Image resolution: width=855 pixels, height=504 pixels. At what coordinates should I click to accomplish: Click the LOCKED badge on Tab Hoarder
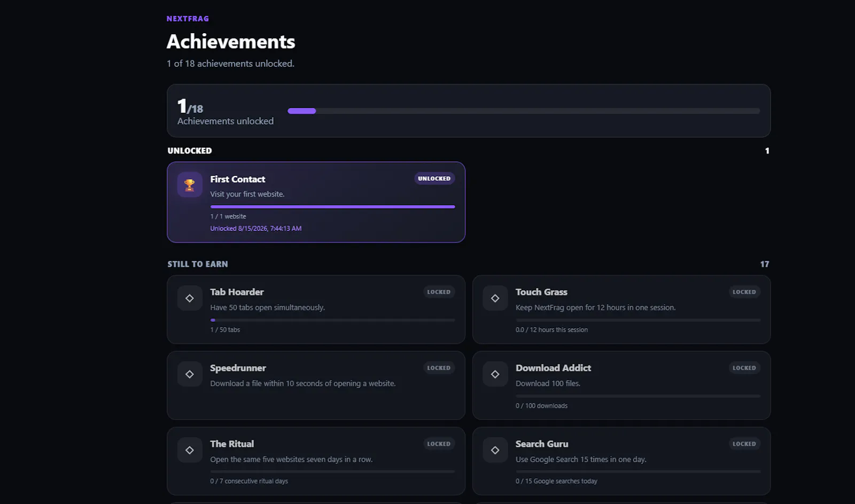click(439, 292)
